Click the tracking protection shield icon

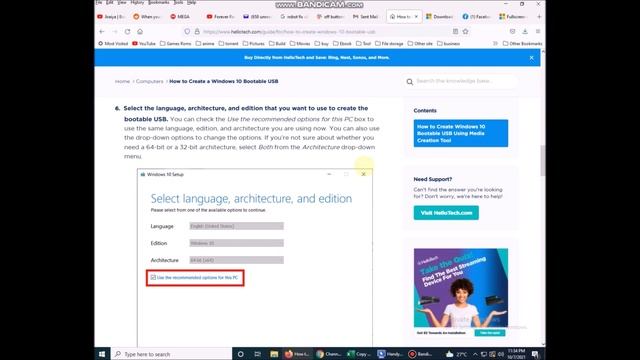click(187, 31)
